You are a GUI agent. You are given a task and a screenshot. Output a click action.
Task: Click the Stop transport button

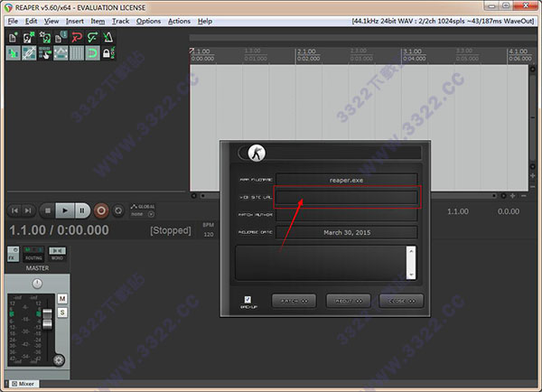tap(48, 210)
